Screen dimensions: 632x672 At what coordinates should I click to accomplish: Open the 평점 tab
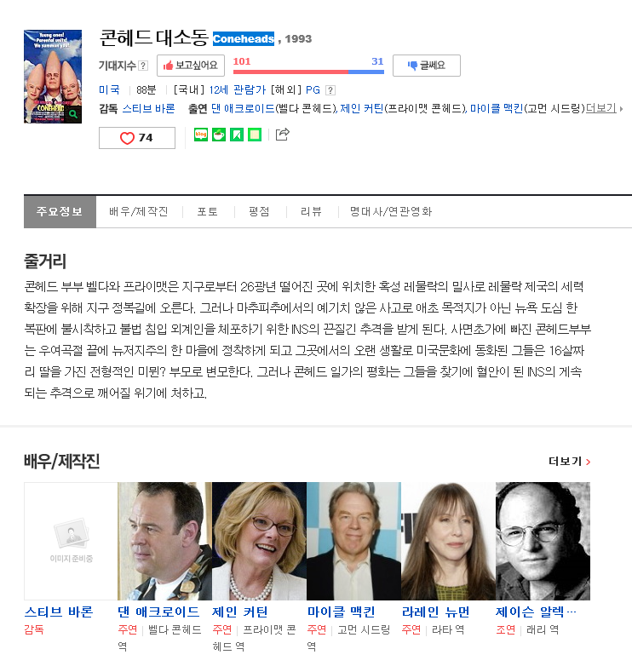point(259,212)
